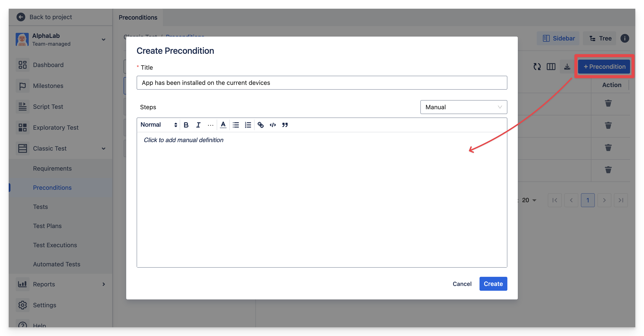The image size is (644, 336).
Task: Open the text color picker
Action: tap(223, 125)
